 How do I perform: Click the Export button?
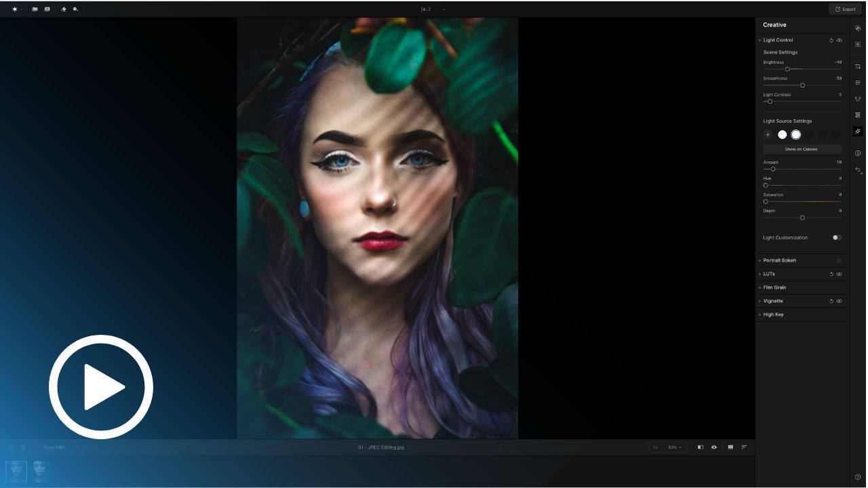click(x=845, y=9)
